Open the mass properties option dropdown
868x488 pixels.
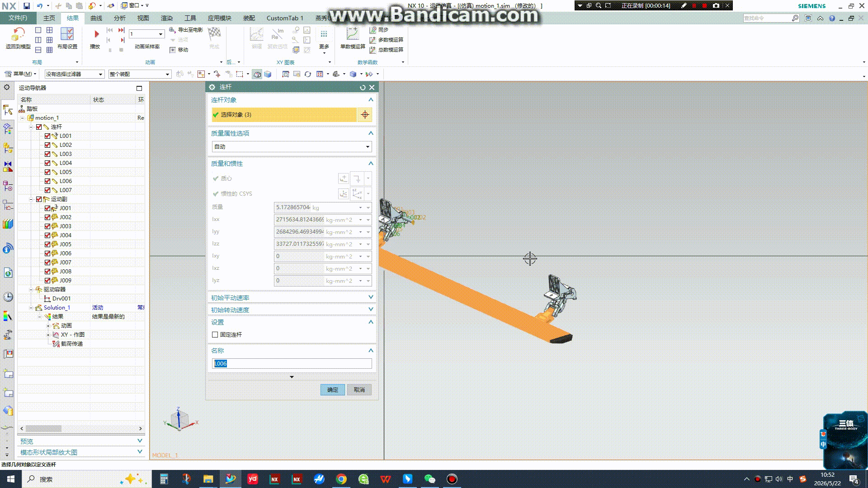[292, 147]
